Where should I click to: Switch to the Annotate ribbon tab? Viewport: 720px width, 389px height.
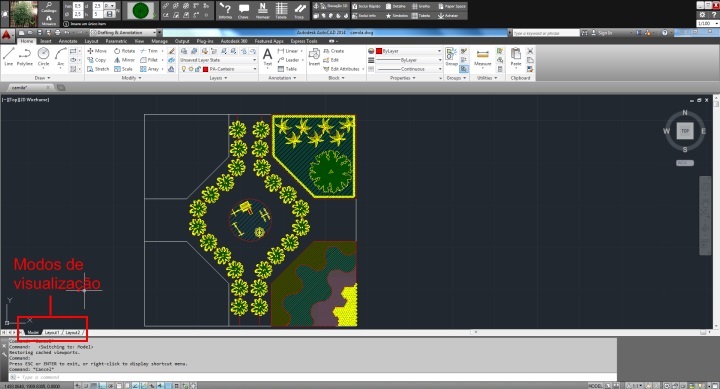pyautogui.click(x=68, y=41)
